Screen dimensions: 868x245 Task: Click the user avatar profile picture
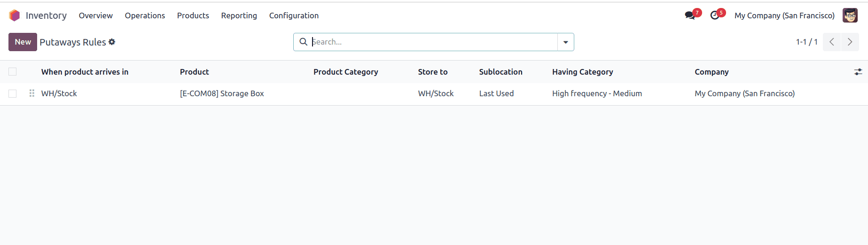coord(850,15)
